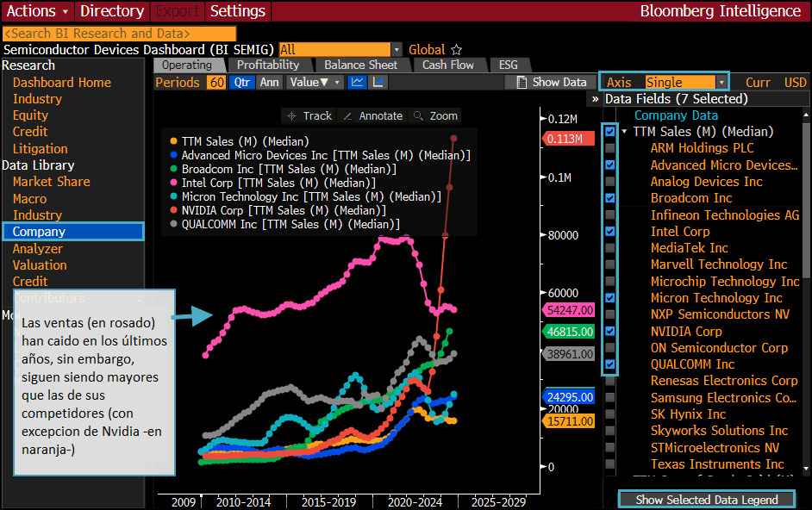Click the Company Data heading

click(676, 115)
